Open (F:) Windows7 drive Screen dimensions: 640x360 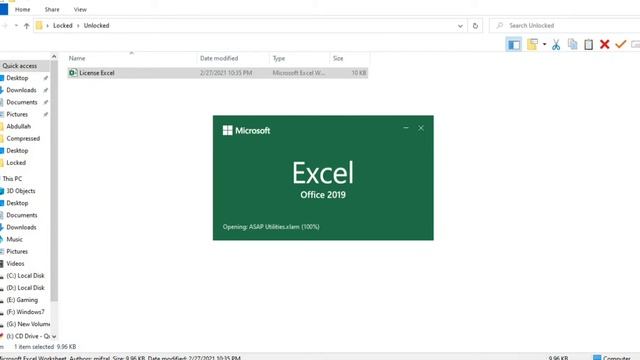tap(25, 312)
